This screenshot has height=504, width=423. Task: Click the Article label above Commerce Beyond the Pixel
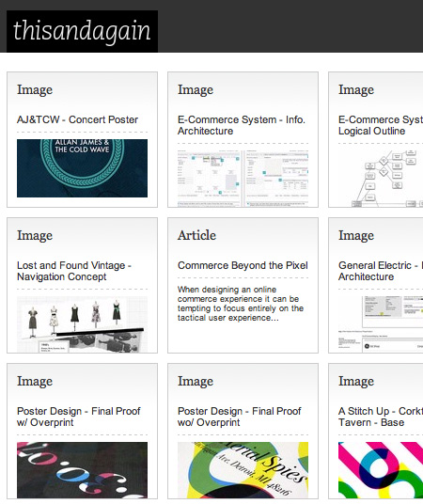point(196,235)
